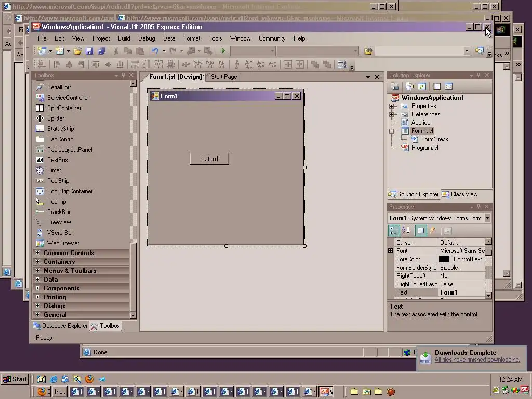Switch to the Start Page tab

[224, 77]
